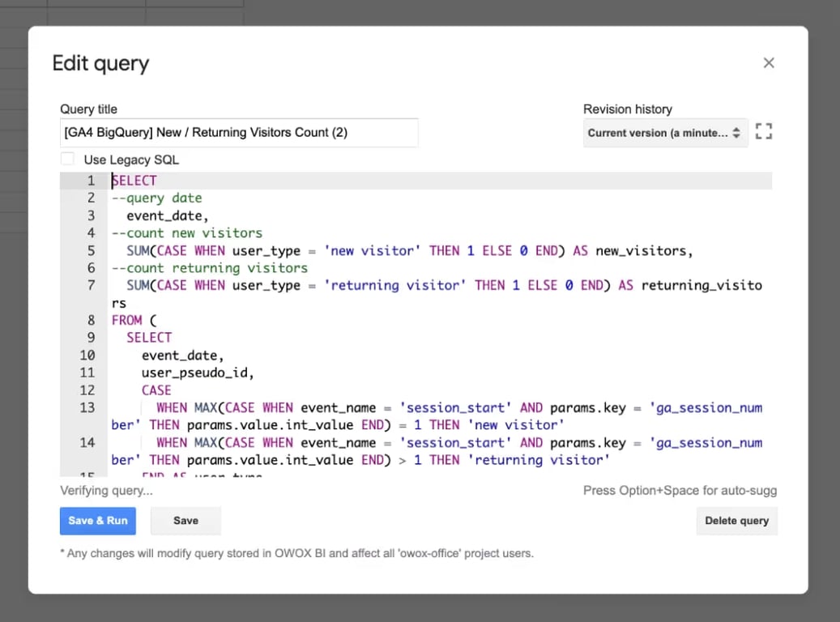Click the '--count returning visitors' comment
Screen dimensions: 840x622
coord(210,268)
